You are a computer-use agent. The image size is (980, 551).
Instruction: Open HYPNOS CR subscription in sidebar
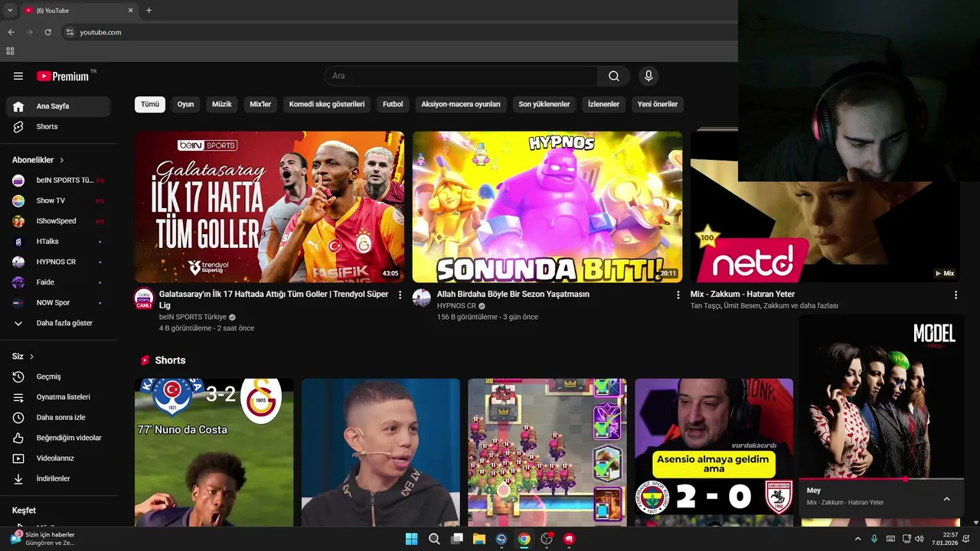(58, 262)
